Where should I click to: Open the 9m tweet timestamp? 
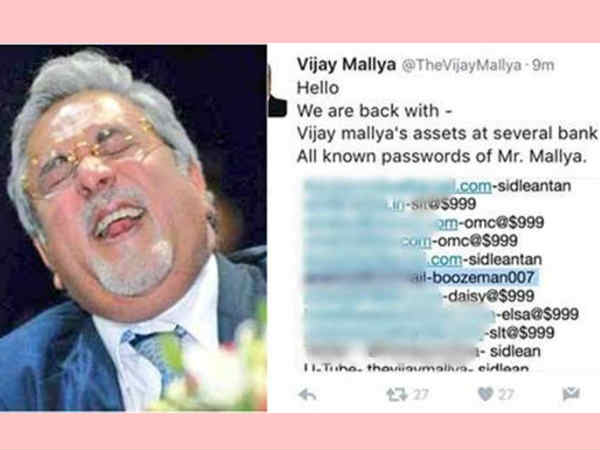click(x=543, y=65)
